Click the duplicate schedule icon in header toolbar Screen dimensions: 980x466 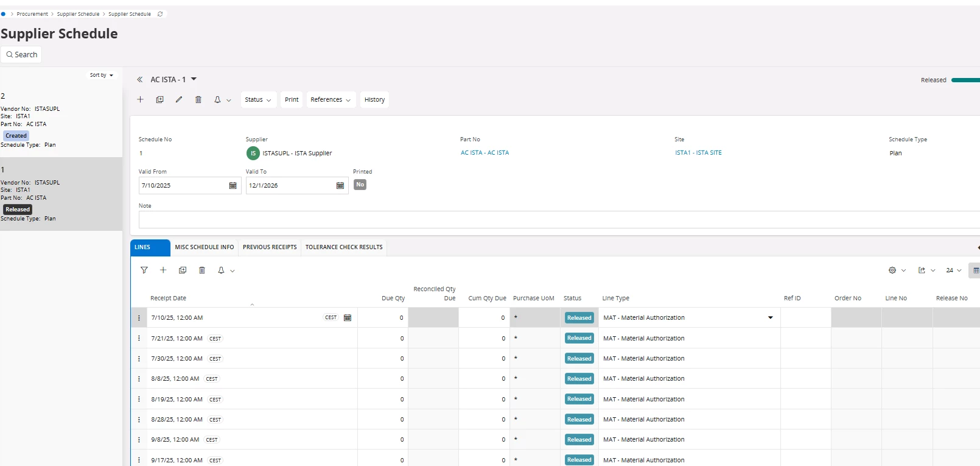point(159,99)
